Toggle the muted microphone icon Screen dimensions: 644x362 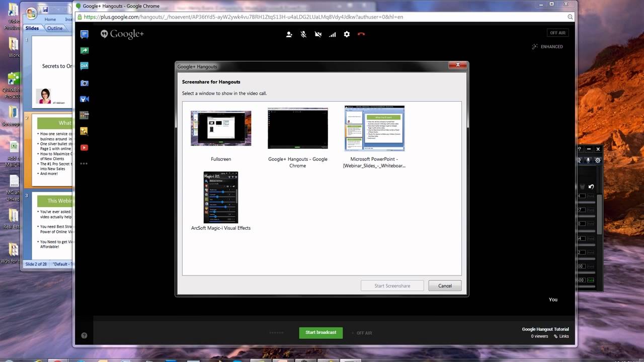pos(303,34)
